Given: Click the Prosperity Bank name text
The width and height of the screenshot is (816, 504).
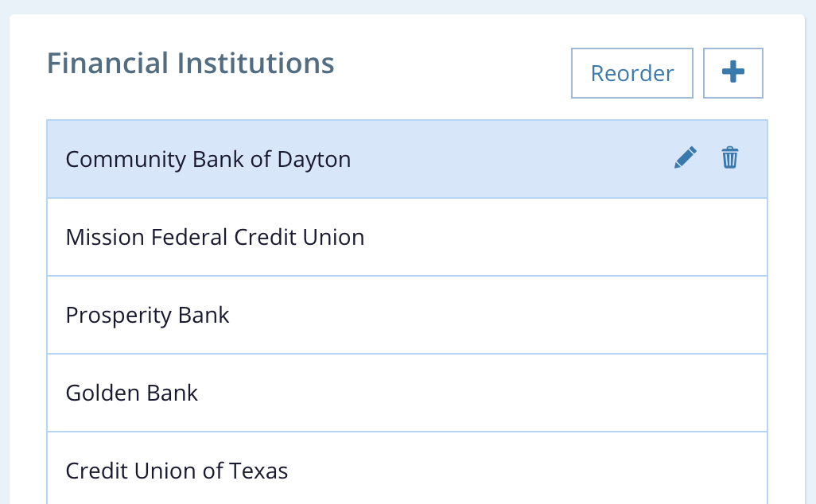Looking at the screenshot, I should click(x=147, y=315).
